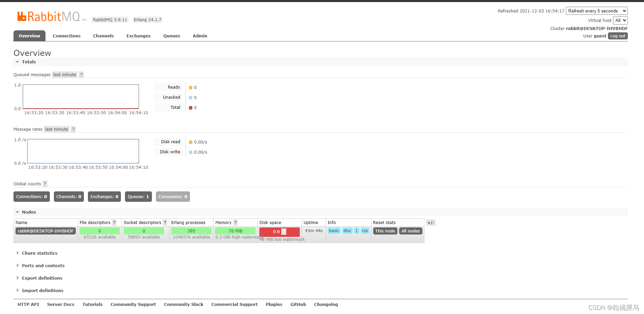Click the Erlang processes 395 bar

click(x=191, y=231)
